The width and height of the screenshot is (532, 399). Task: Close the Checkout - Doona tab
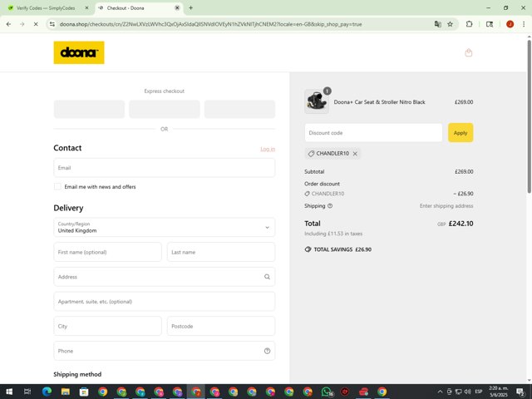pyautogui.click(x=177, y=7)
